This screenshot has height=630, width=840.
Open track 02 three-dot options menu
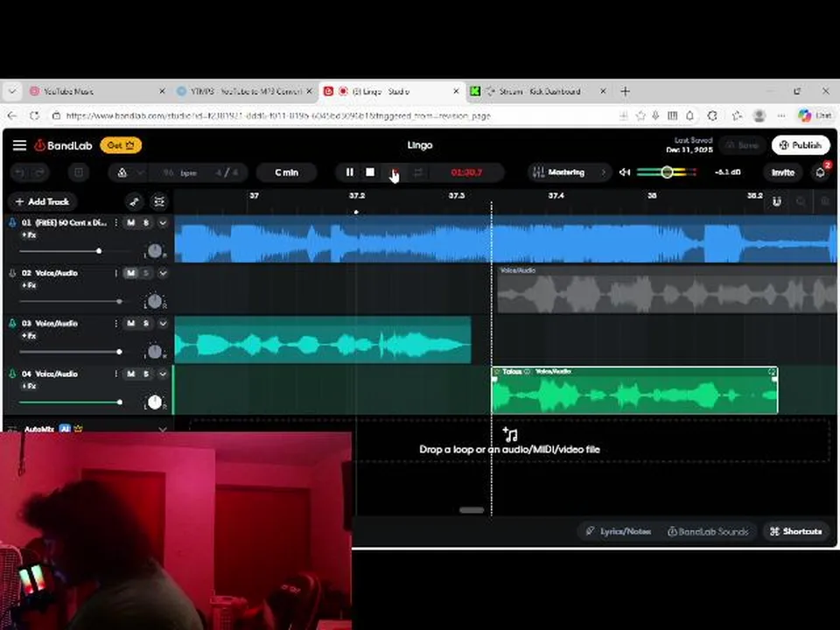point(115,273)
